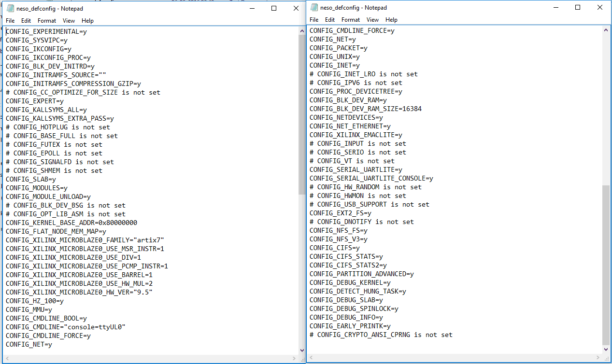Open Help menu in the left Notepad window

coord(87,21)
